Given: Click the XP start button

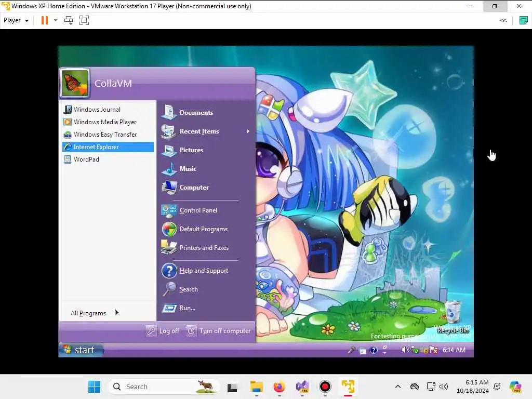Looking at the screenshot, I should (81, 350).
